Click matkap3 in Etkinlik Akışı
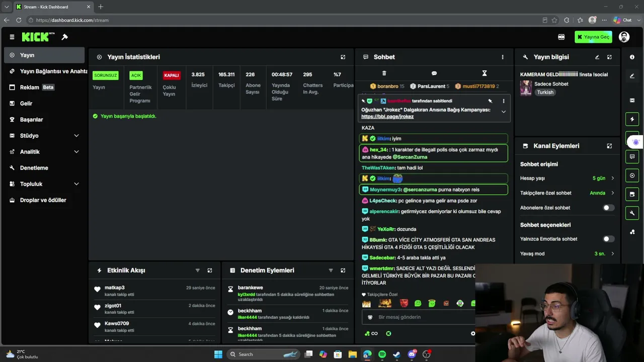 click(114, 288)
